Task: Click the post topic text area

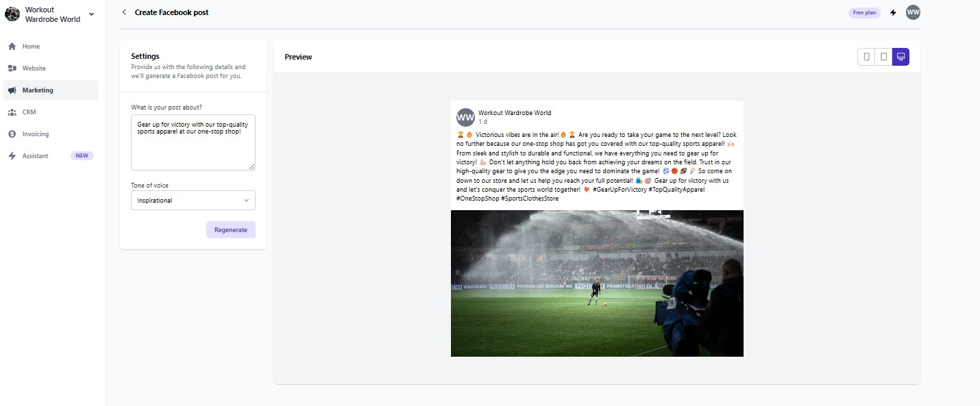Action: click(x=193, y=142)
